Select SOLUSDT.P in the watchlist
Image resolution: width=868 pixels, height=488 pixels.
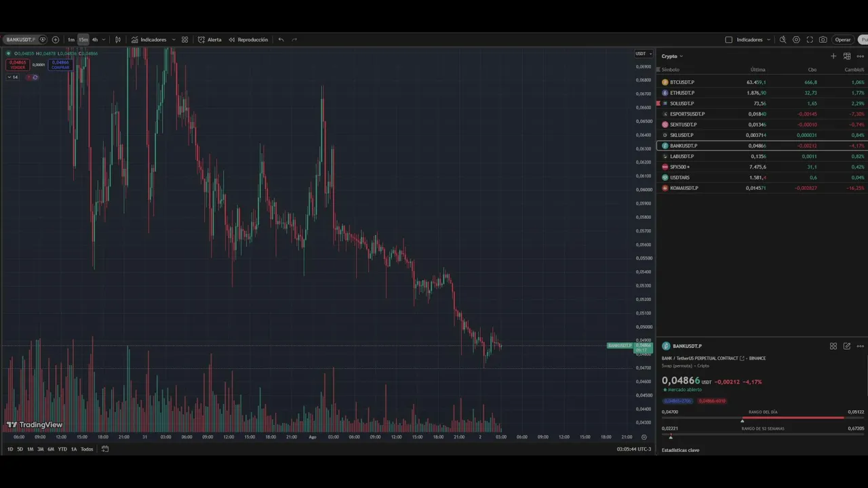tap(762, 103)
